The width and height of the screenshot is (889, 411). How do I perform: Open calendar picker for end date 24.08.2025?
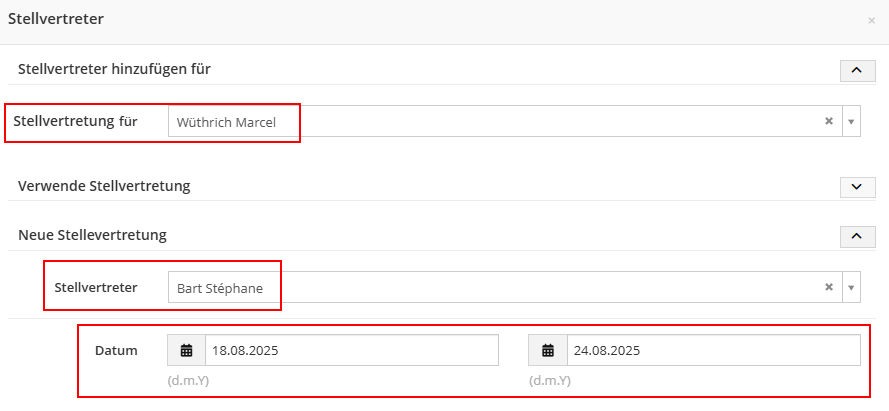pyautogui.click(x=548, y=350)
